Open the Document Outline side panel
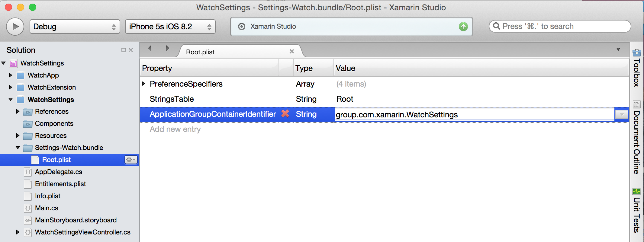The width and height of the screenshot is (644, 242). (x=637, y=137)
